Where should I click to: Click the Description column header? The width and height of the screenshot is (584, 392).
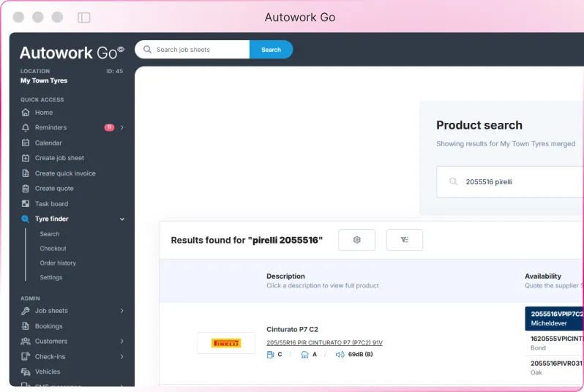pos(285,276)
